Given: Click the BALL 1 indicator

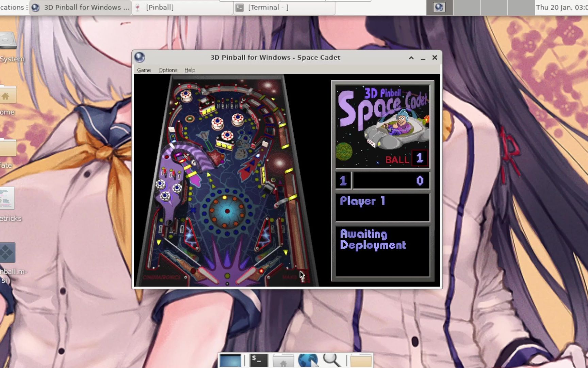Looking at the screenshot, I should coord(407,159).
